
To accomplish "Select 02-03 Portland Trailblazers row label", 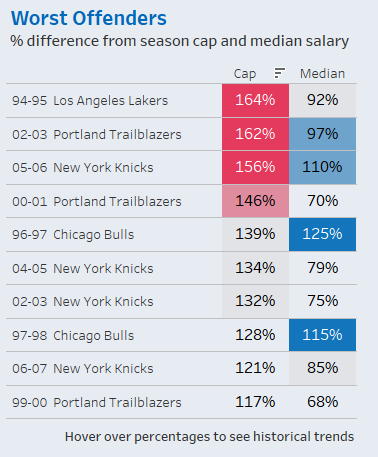I will [x=97, y=134].
